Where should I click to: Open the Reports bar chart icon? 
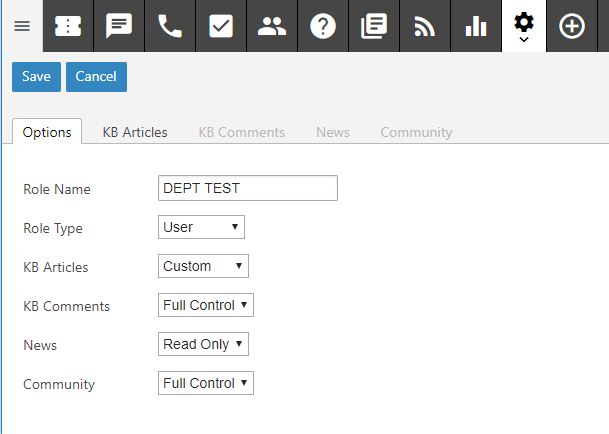476,27
